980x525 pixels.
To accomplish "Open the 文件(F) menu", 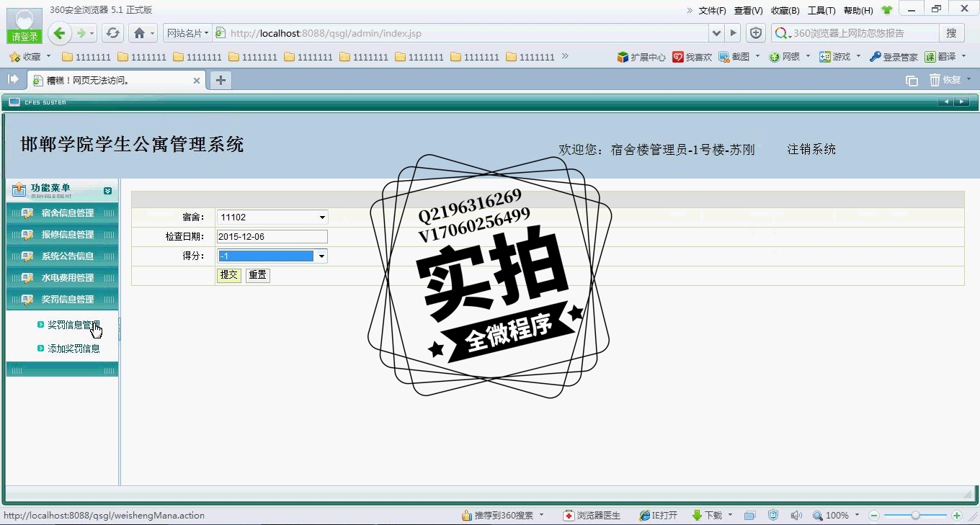I will pyautogui.click(x=712, y=10).
